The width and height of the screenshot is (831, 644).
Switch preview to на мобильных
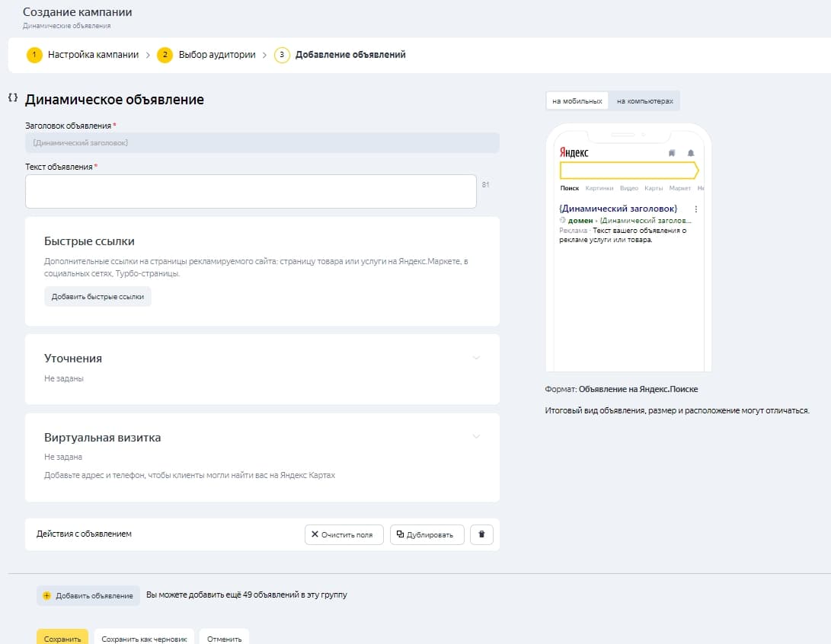click(577, 100)
